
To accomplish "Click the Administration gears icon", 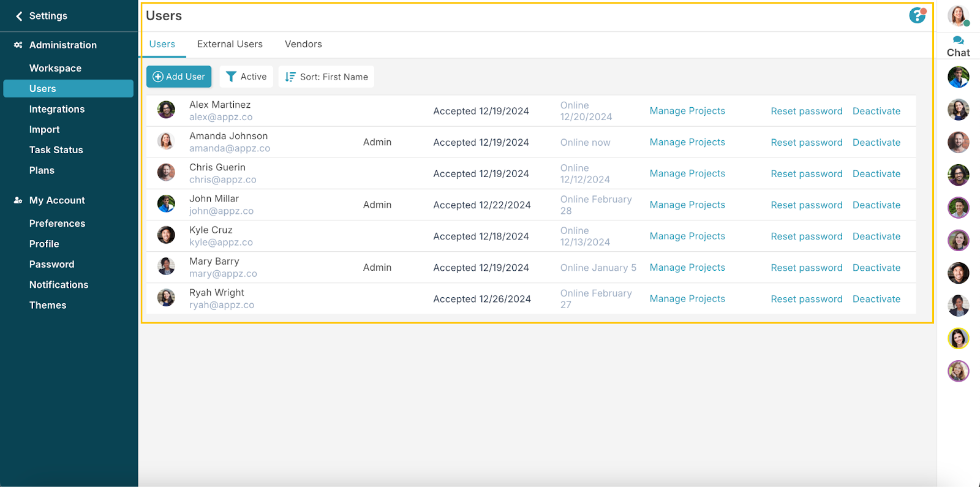I will pyautogui.click(x=18, y=45).
